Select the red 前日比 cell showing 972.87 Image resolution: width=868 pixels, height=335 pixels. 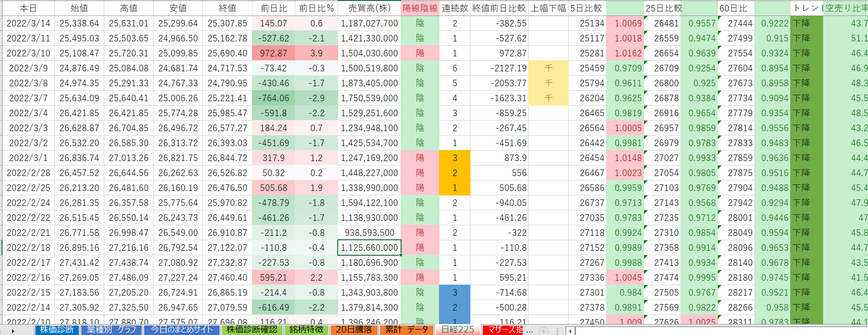[273, 53]
